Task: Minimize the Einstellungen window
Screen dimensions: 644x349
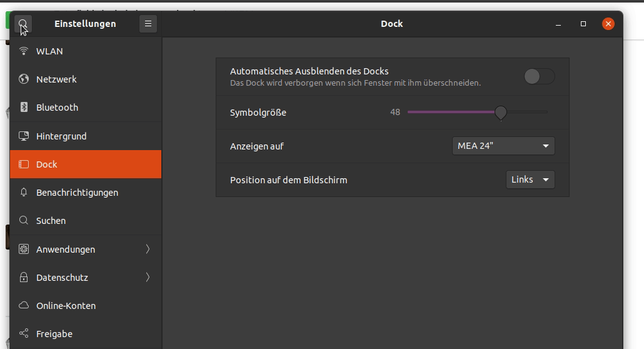Action: click(x=558, y=24)
